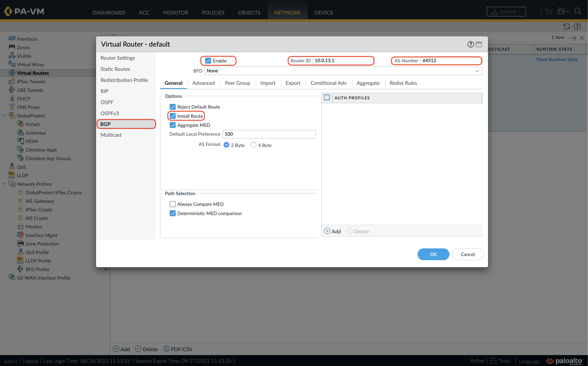The width and height of the screenshot is (588, 366).
Task: Select all Auth Profiles header checkbox
Action: click(327, 97)
